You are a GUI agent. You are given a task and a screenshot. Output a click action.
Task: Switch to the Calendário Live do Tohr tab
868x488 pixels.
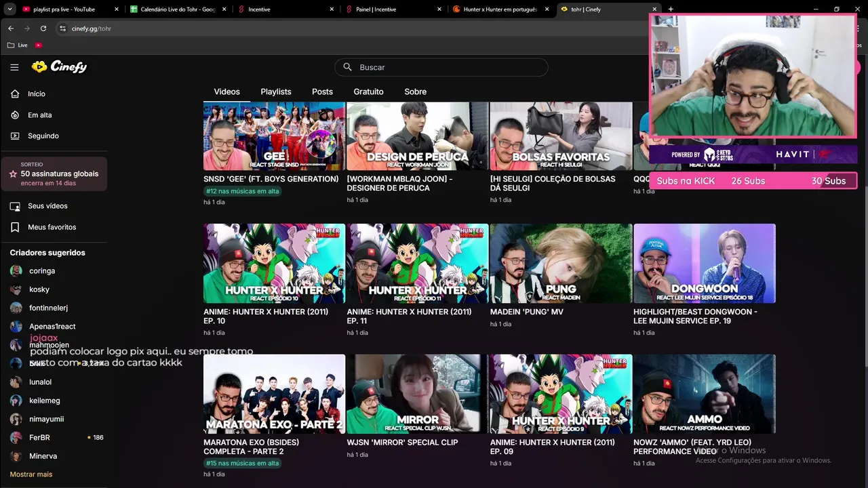(x=178, y=9)
